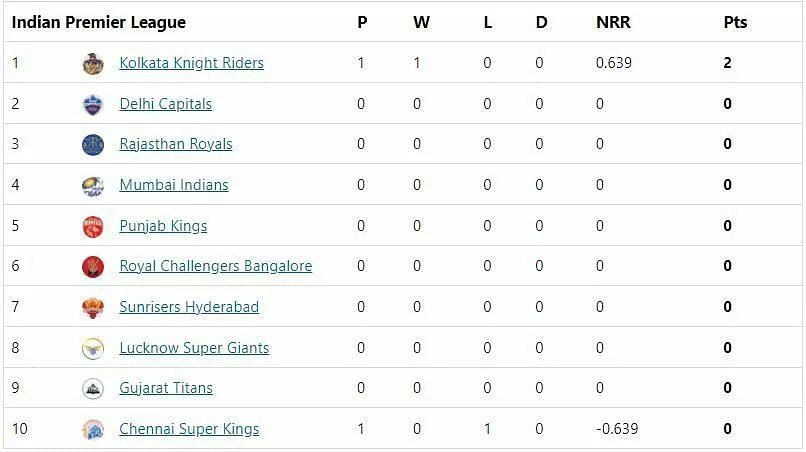The image size is (806, 452).
Task: Click the Mumbai Indians team logo
Action: (93, 185)
